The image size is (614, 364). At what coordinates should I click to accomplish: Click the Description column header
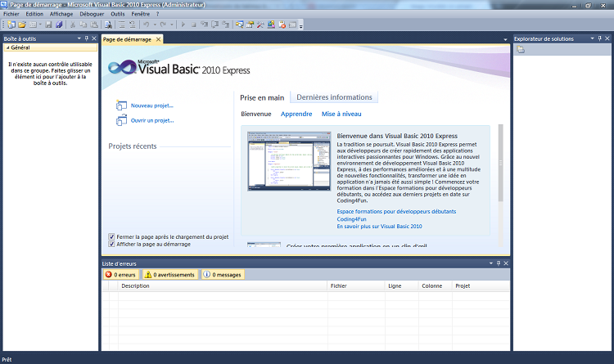(135, 286)
